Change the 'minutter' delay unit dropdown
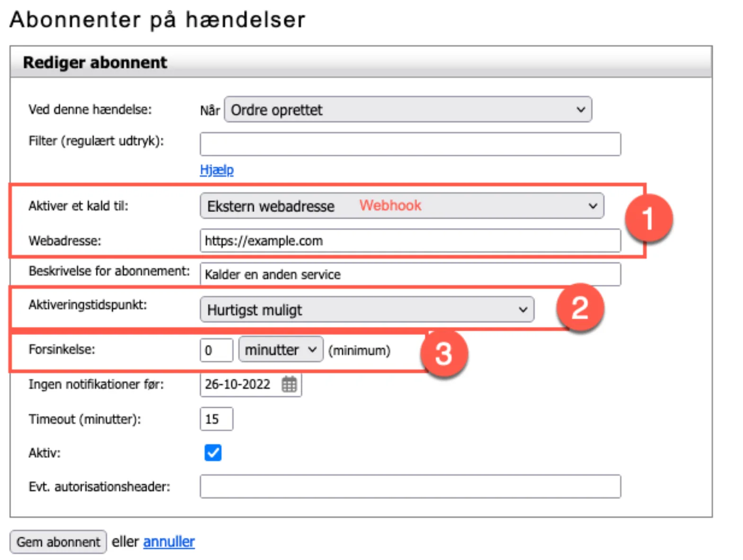This screenshot has width=743, height=560. 281,350
